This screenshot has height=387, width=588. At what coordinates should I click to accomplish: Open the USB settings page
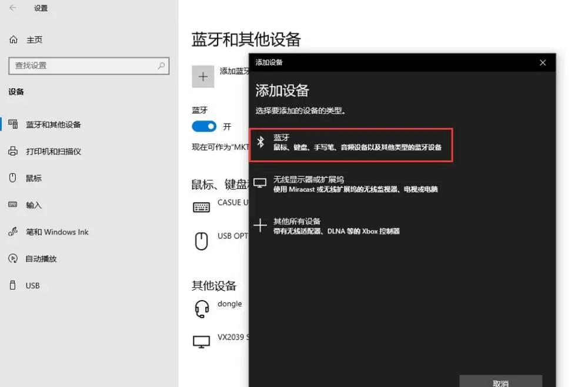pyautogui.click(x=32, y=285)
